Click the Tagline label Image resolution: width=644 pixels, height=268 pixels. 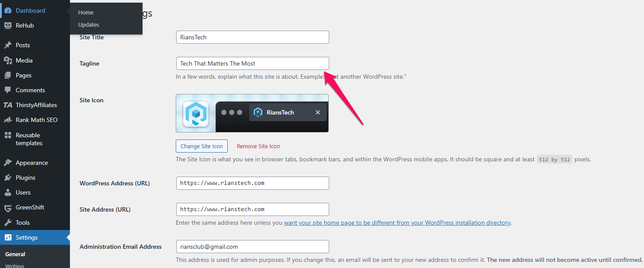pos(89,63)
